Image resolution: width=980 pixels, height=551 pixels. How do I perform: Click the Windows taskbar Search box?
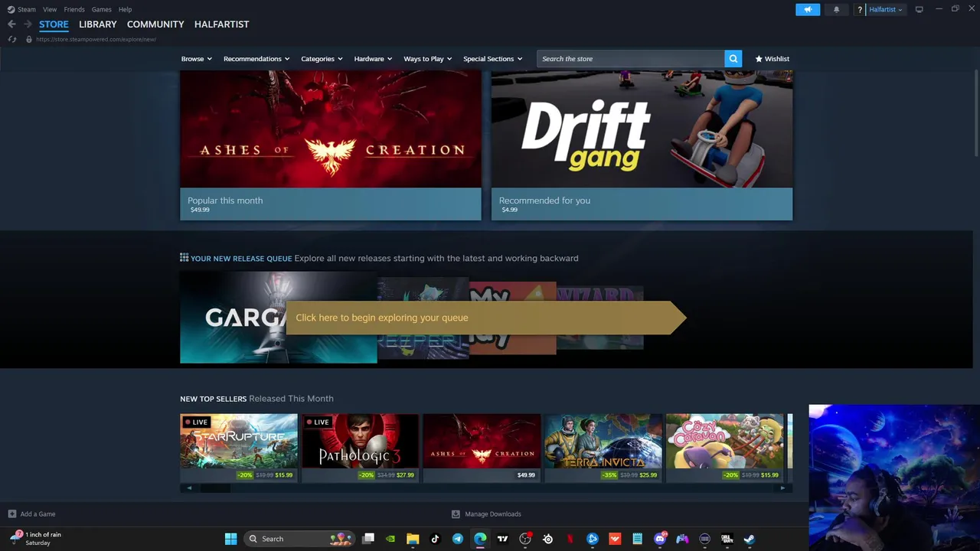(299, 539)
